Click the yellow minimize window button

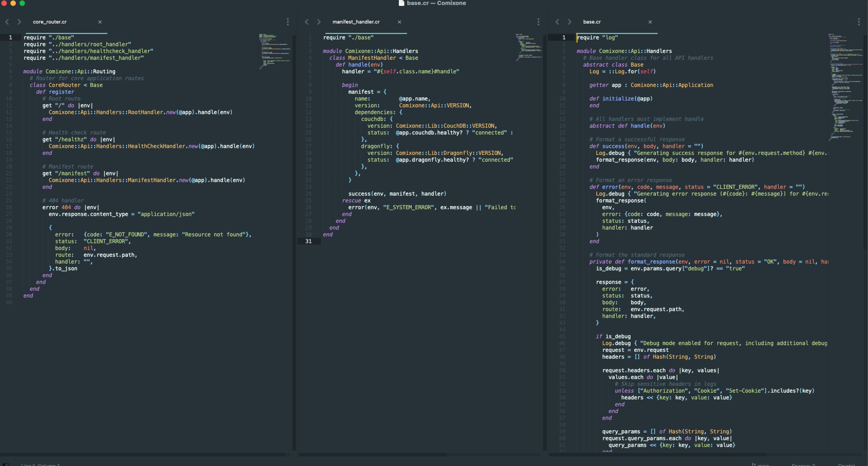coord(13,3)
